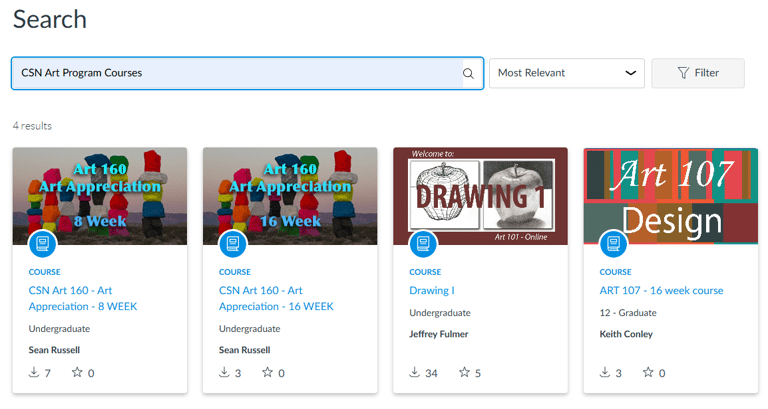Click star favorite icon on Drawing I card

pos(464,372)
